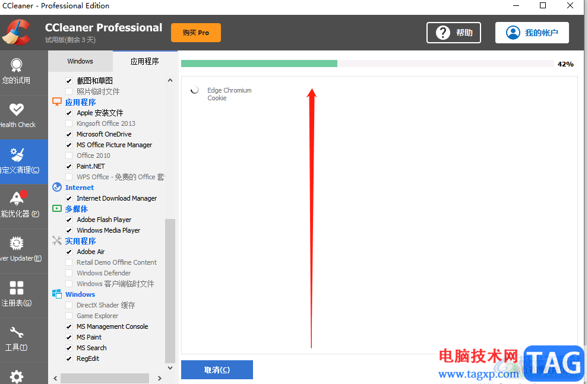Click the horizontal scroll right arrow
Viewport: 588px width, 384px height.
pyautogui.click(x=160, y=378)
